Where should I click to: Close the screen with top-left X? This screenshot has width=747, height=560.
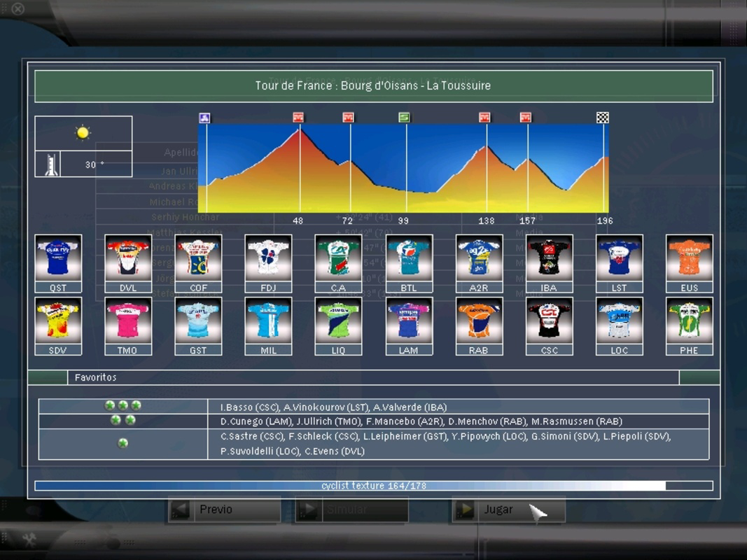pyautogui.click(x=18, y=8)
